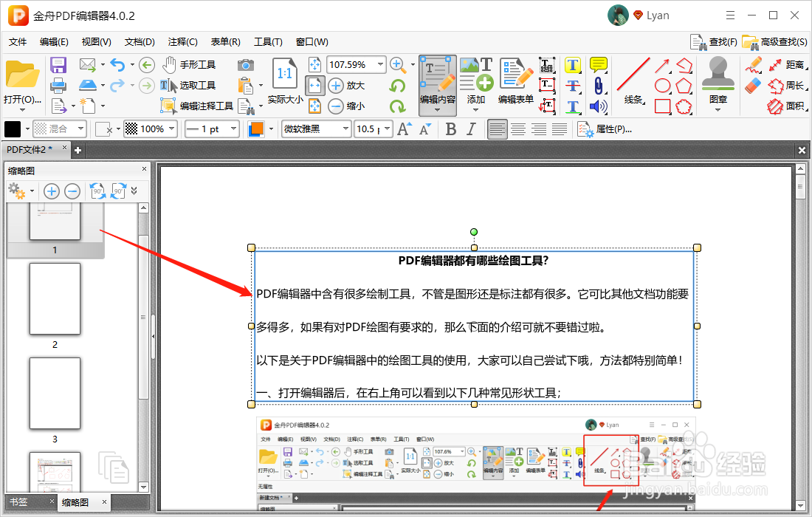Click the Sound annotation speaker icon
Image resolution: width=812 pixels, height=517 pixels.
coord(598,106)
